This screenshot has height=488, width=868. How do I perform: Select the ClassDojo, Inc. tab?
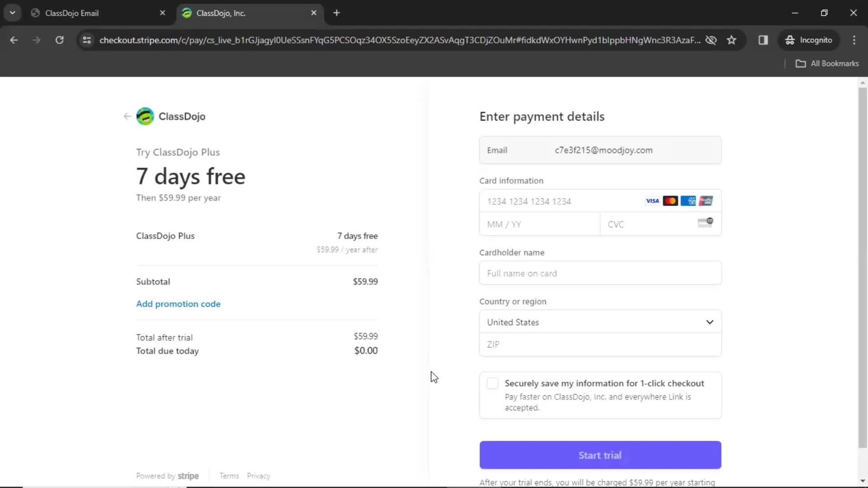(x=250, y=13)
